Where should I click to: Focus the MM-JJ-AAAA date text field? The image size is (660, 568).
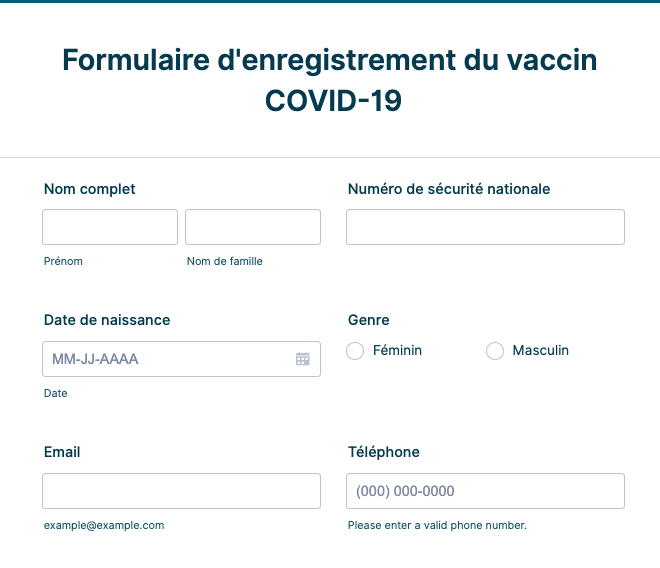(165, 359)
